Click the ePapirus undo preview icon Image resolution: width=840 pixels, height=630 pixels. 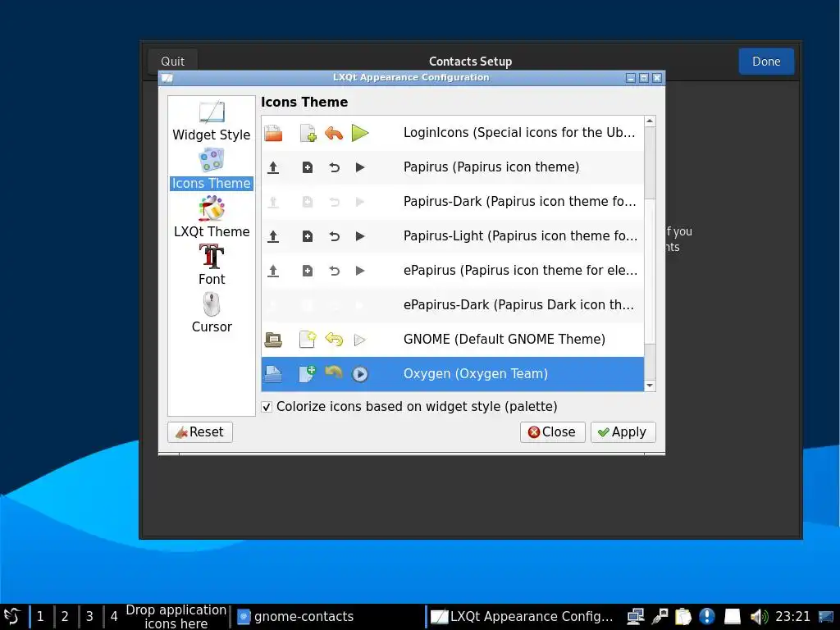[x=335, y=271]
